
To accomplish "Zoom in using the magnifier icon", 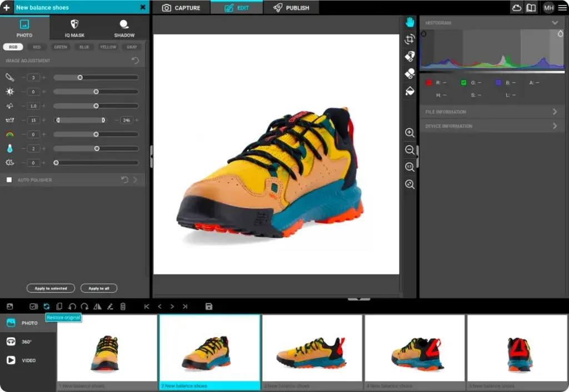I will 410,133.
